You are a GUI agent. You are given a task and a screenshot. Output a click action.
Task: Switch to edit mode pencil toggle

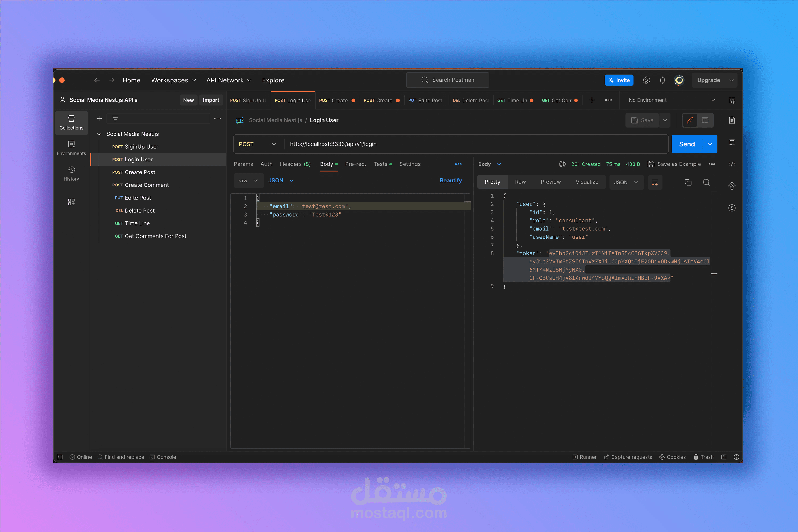[690, 120]
